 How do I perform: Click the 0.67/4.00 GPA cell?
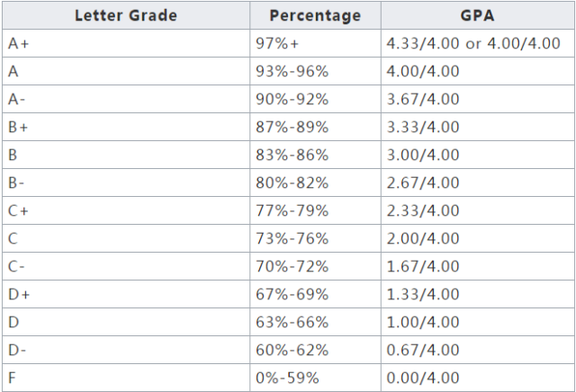(x=478, y=350)
